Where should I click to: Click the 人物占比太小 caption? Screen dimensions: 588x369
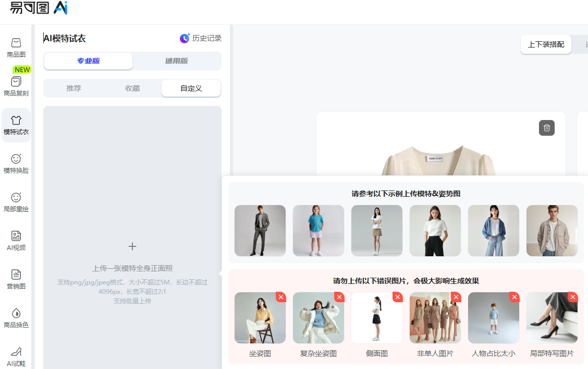pyautogui.click(x=494, y=354)
